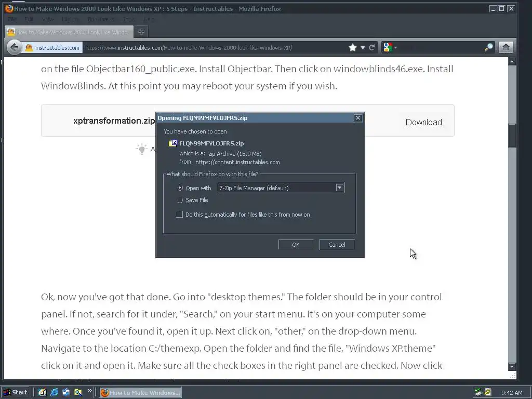The image size is (532, 399).
Task: Bookmark this page with the star icon
Action: click(353, 47)
